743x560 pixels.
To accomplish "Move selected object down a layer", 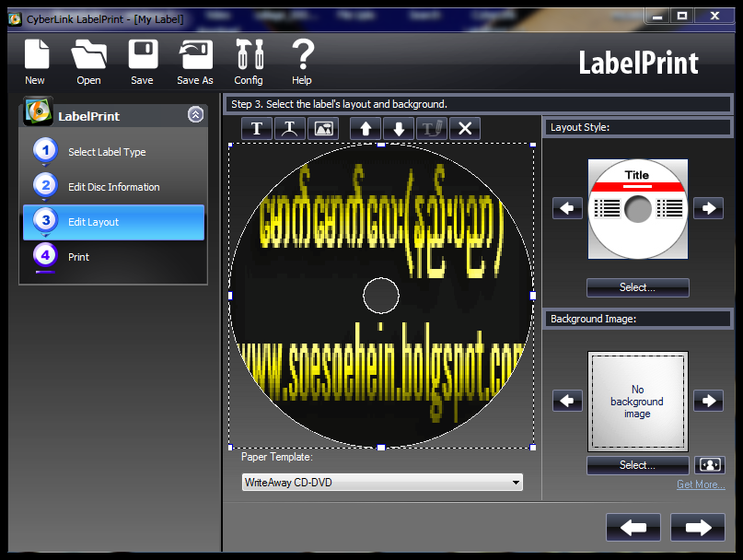I will pyautogui.click(x=399, y=129).
